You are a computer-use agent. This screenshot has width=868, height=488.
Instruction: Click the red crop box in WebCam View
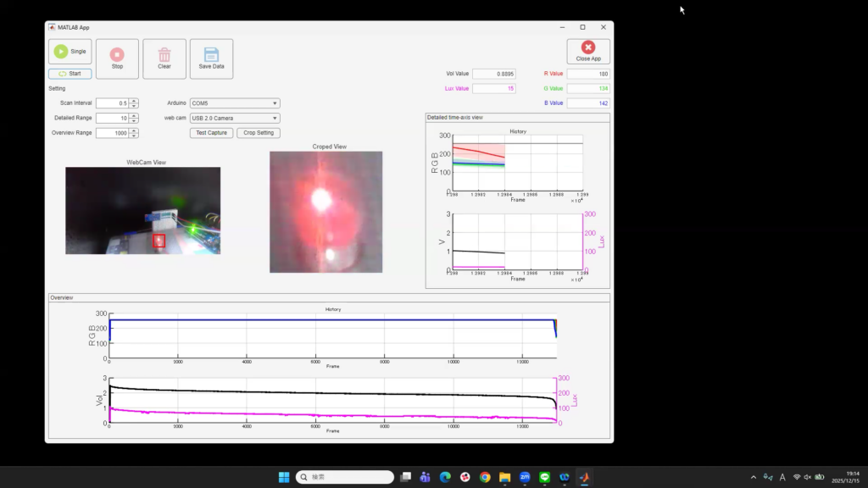tap(159, 241)
